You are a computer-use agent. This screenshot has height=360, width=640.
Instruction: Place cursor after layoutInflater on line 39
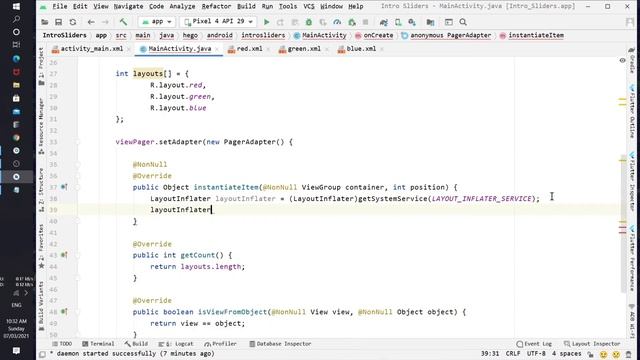(x=212, y=210)
